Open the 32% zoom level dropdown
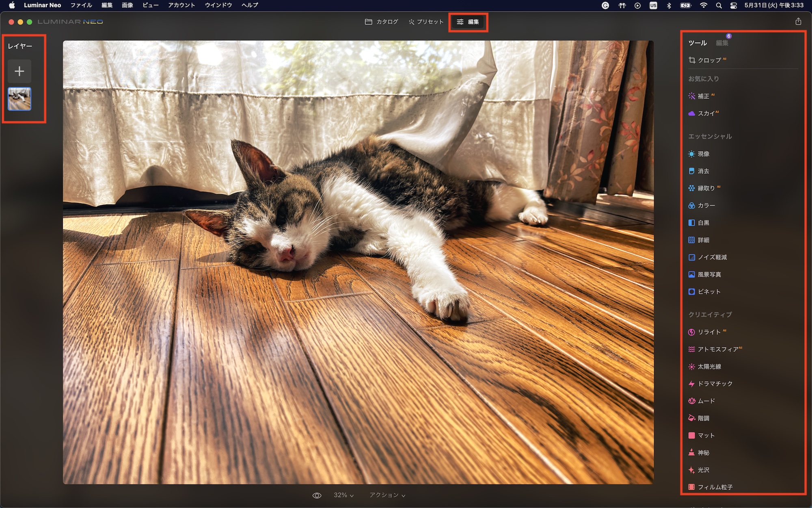812x508 pixels. point(343,495)
